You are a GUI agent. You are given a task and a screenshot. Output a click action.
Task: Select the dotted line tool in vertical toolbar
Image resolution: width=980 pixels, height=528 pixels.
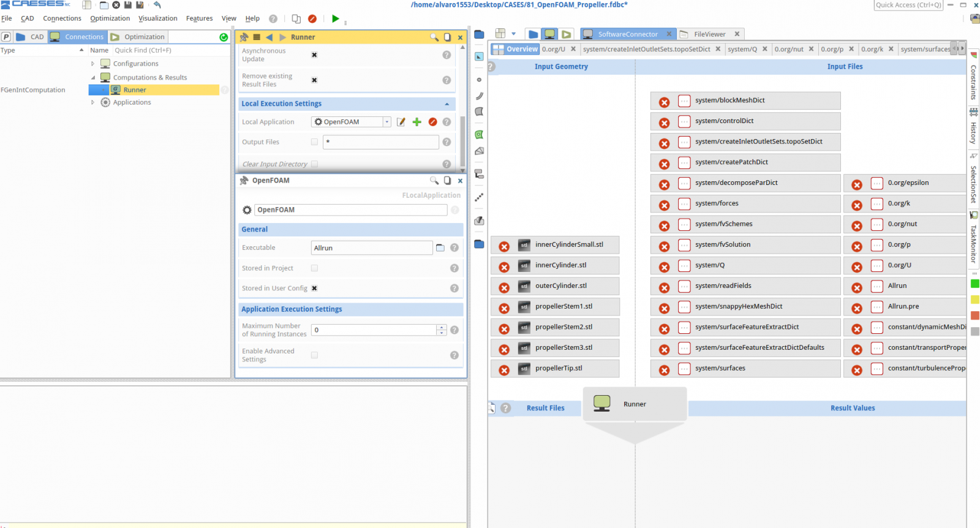pos(479,197)
